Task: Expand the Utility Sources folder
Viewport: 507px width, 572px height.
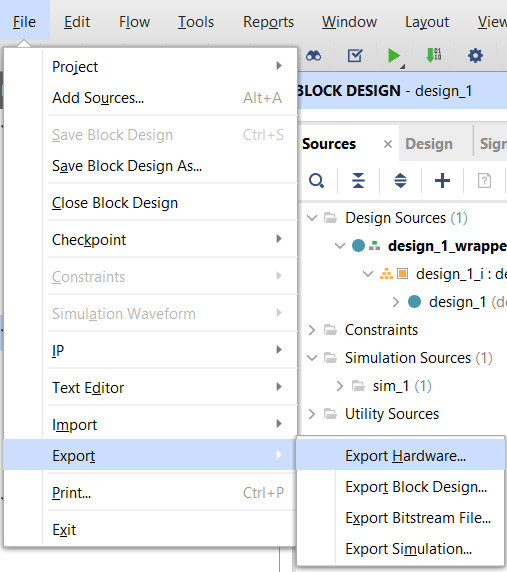Action: click(x=311, y=414)
